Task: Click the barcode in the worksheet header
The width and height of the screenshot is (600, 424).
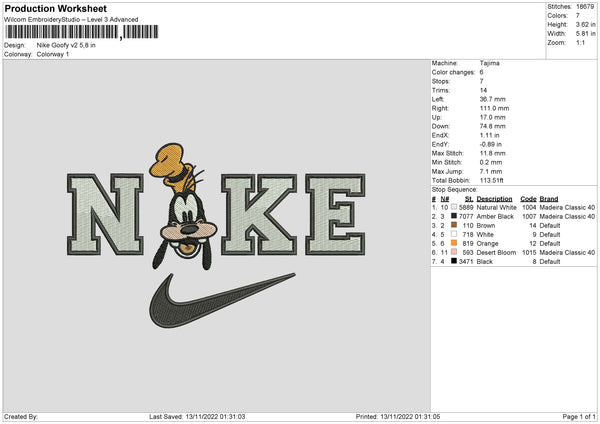Action: click(82, 32)
